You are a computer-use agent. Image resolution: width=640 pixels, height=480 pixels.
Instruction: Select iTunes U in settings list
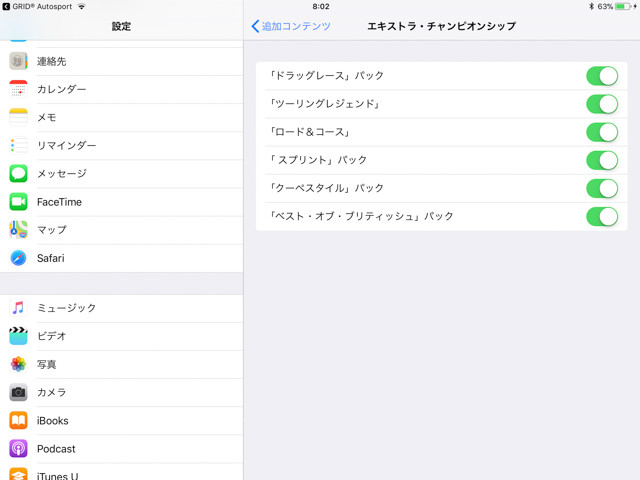tap(122, 472)
